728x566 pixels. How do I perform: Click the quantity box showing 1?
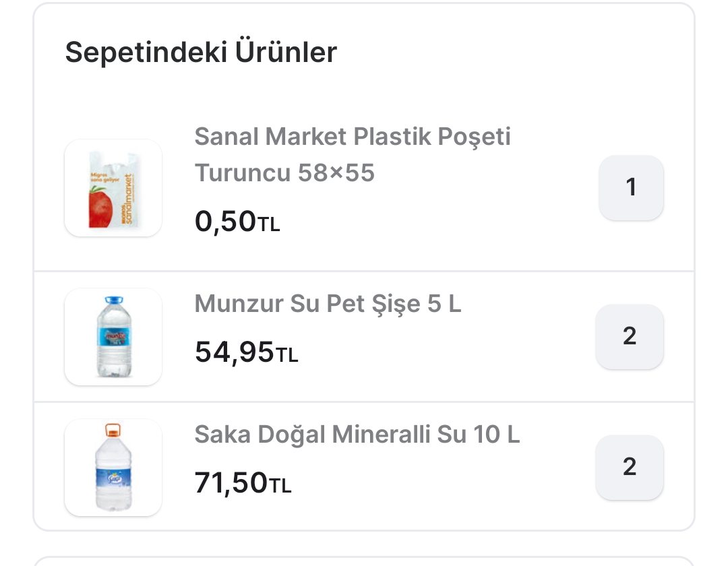click(631, 187)
